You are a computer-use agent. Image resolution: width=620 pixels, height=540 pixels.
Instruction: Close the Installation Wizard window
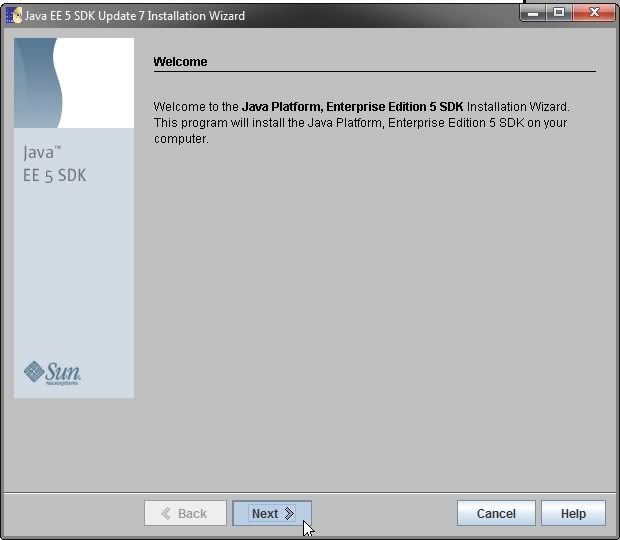coord(596,12)
